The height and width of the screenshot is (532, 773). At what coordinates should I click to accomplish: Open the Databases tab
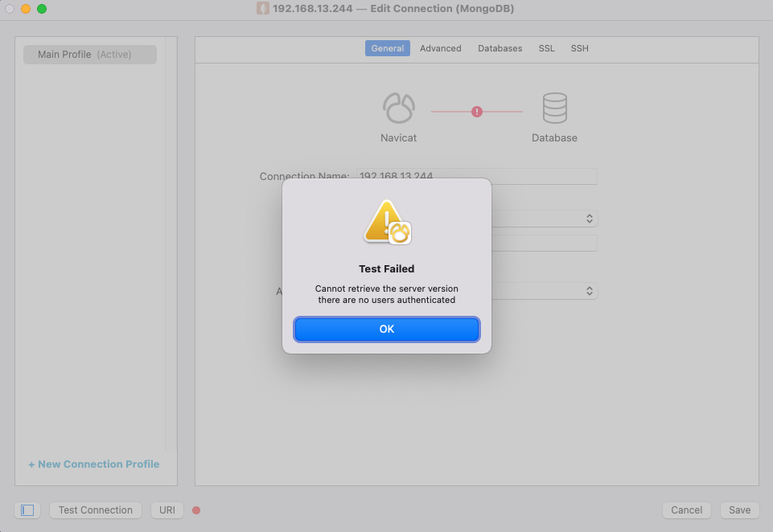coord(500,48)
